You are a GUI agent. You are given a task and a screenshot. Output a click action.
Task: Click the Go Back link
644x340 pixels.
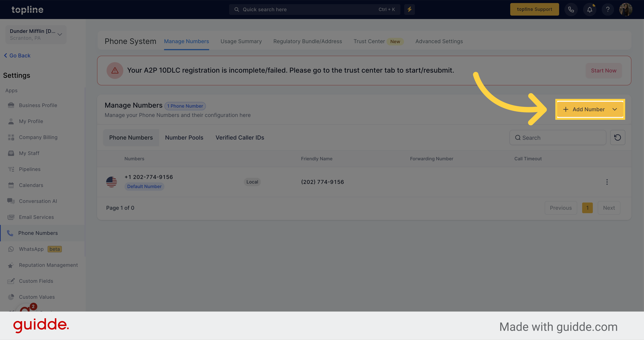pos(17,56)
